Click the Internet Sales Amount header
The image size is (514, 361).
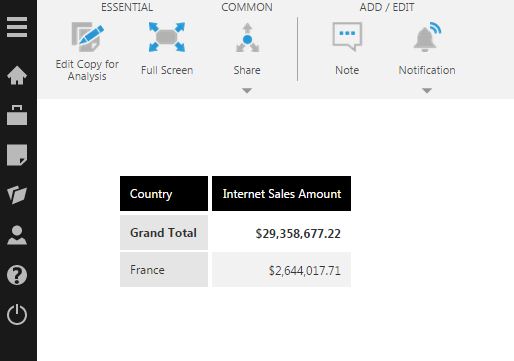pos(281,194)
